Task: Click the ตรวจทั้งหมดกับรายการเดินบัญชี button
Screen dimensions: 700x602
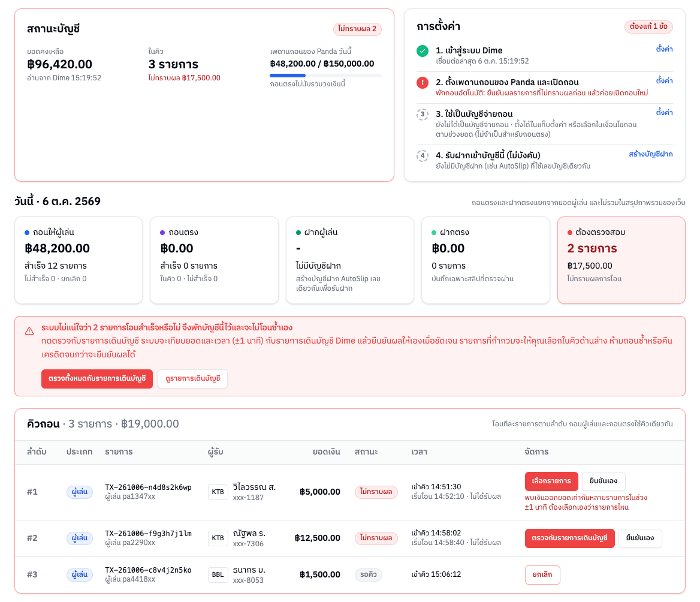Action: [97, 379]
